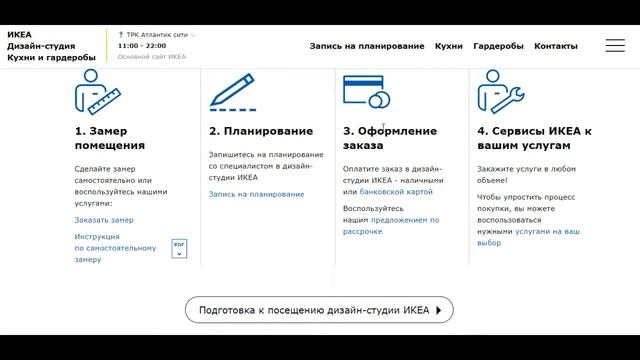The width and height of the screenshot is (640, 360).
Task: Click the 11:00 - 22:00 opening hours text
Action: (x=142, y=46)
